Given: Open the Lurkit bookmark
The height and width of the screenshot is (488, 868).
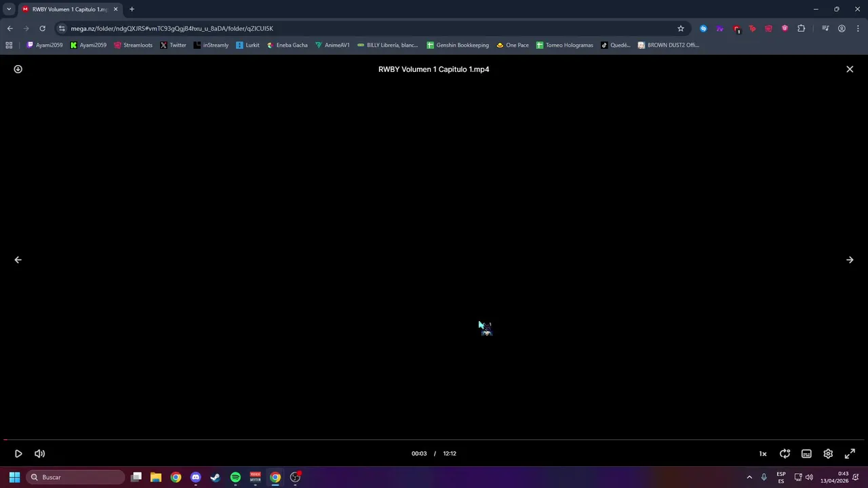Looking at the screenshot, I should point(248,45).
